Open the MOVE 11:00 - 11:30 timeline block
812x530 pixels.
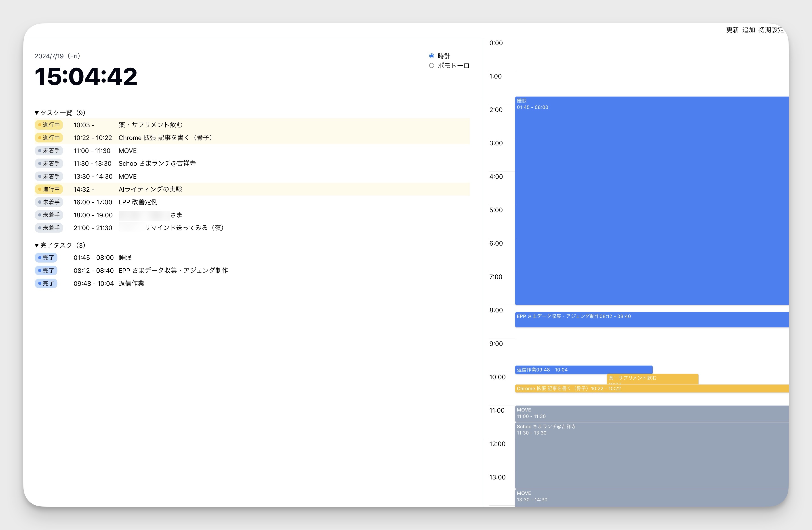pos(652,414)
